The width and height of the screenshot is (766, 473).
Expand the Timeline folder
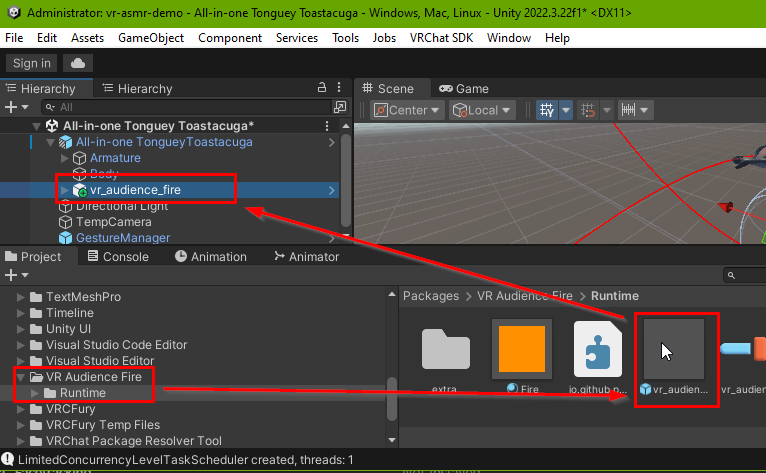pos(21,313)
